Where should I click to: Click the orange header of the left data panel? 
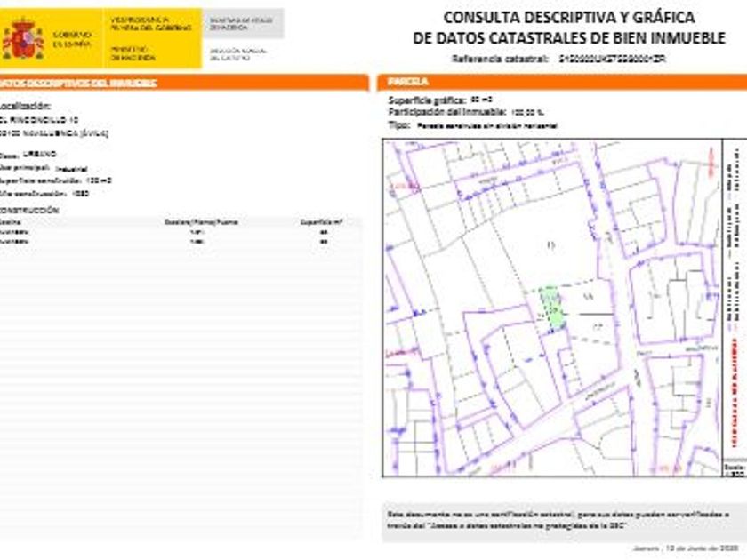184,83
